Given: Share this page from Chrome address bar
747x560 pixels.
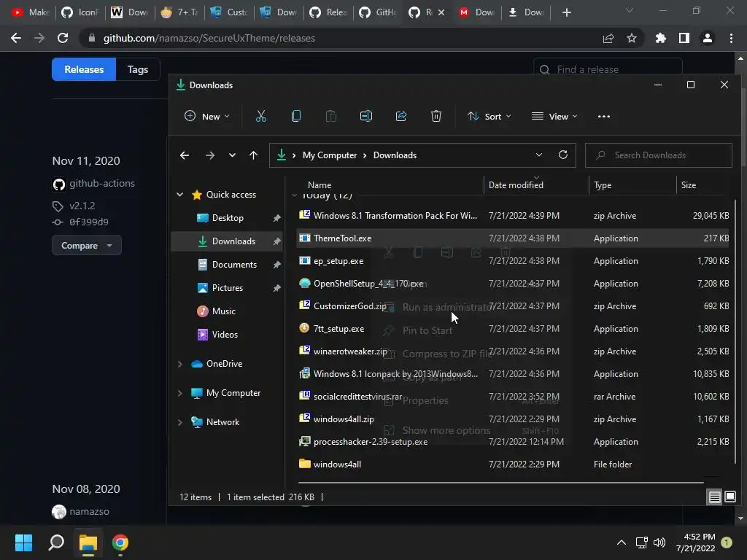Looking at the screenshot, I should point(608,38).
